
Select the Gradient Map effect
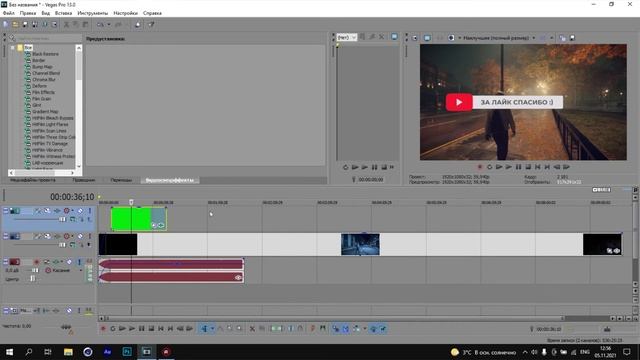click(45, 111)
